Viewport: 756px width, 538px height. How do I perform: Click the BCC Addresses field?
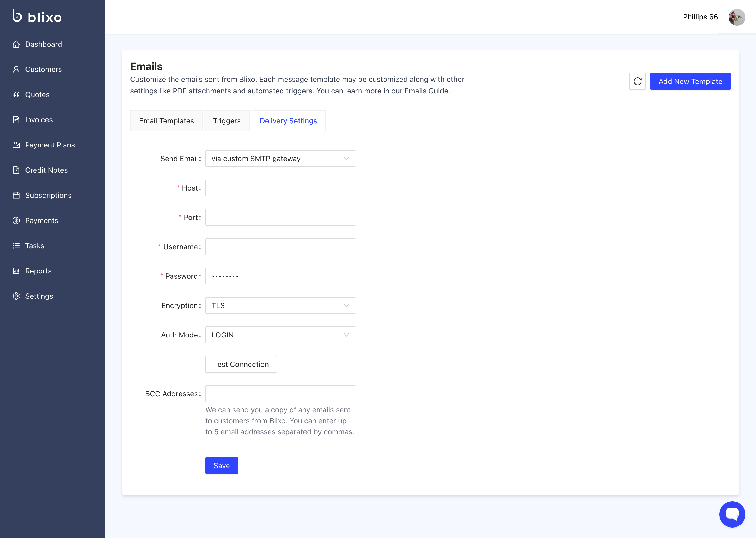(x=280, y=394)
